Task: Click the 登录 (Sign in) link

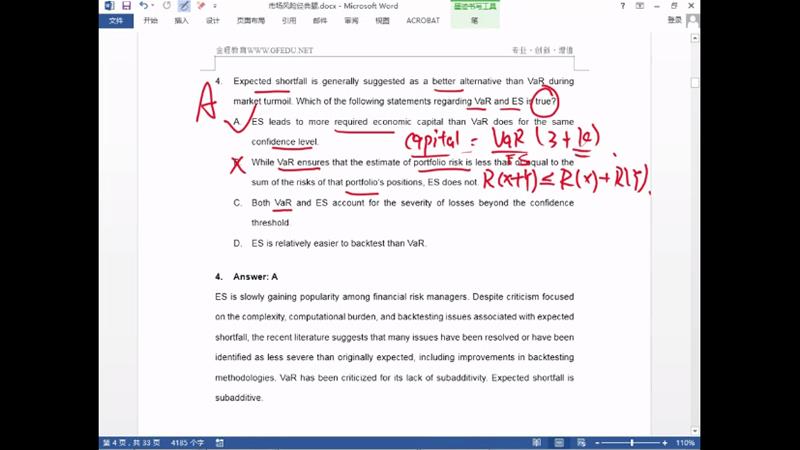Action: click(x=674, y=20)
